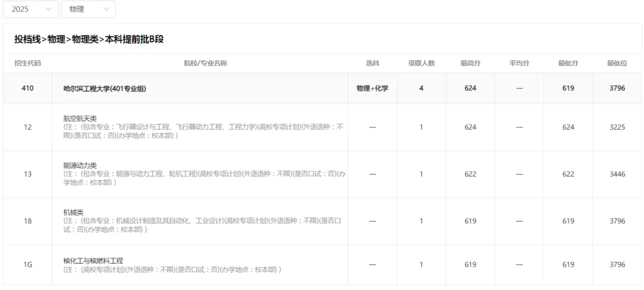The width and height of the screenshot is (644, 290).
Task: Open the 2025 year dropdown
Action: click(31, 10)
